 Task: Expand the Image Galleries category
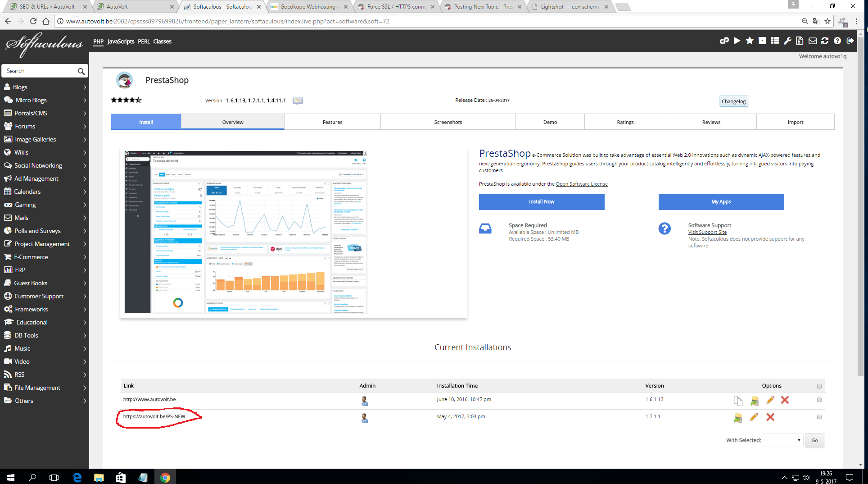click(45, 139)
